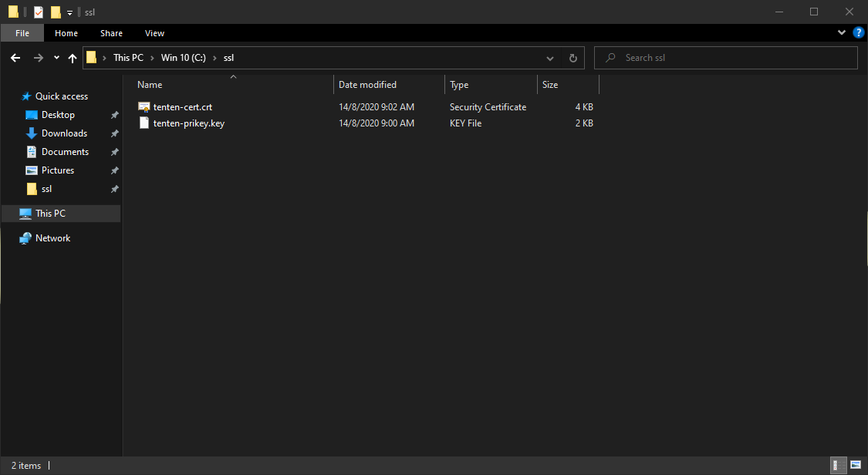Select This PC in the address breadcrumb
The height and width of the screenshot is (475, 868).
(x=128, y=58)
